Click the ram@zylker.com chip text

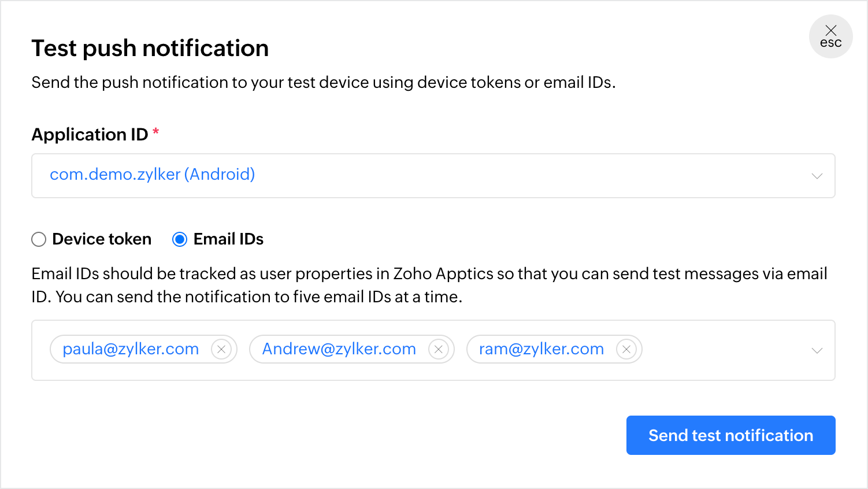(x=541, y=349)
